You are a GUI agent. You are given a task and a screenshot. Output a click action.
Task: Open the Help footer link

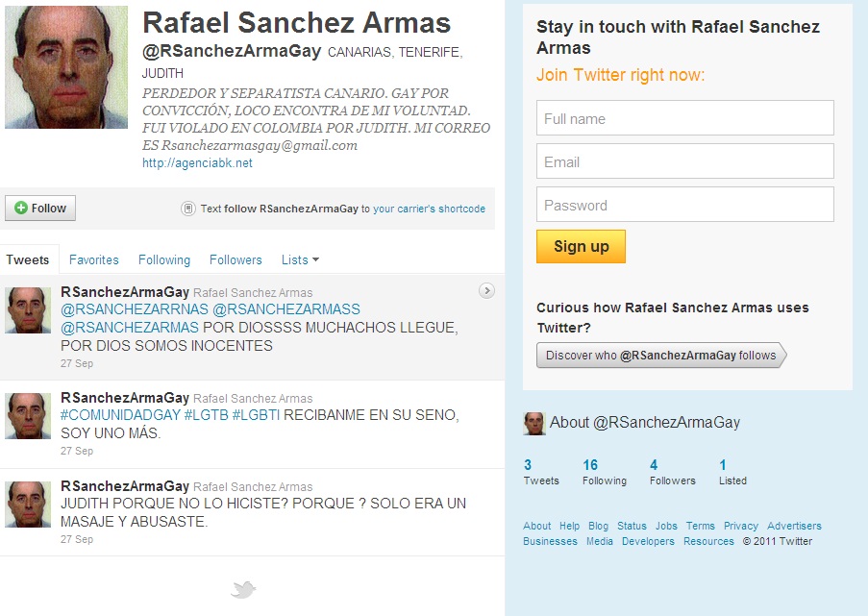coord(569,526)
